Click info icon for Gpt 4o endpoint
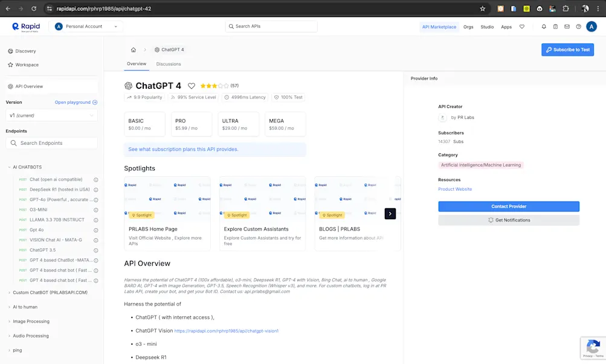Screen dimensions: 606x364 (x=96, y=230)
